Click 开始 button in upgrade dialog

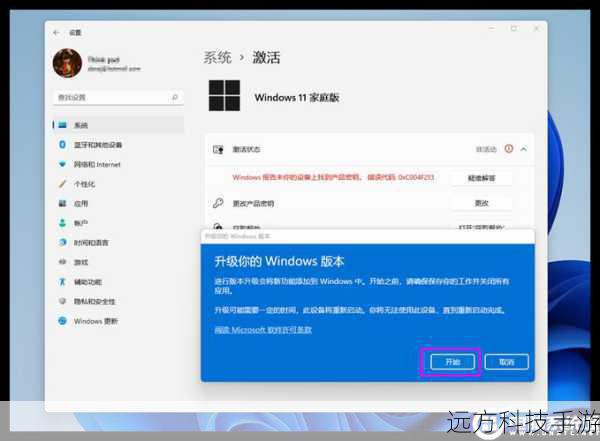(452, 362)
